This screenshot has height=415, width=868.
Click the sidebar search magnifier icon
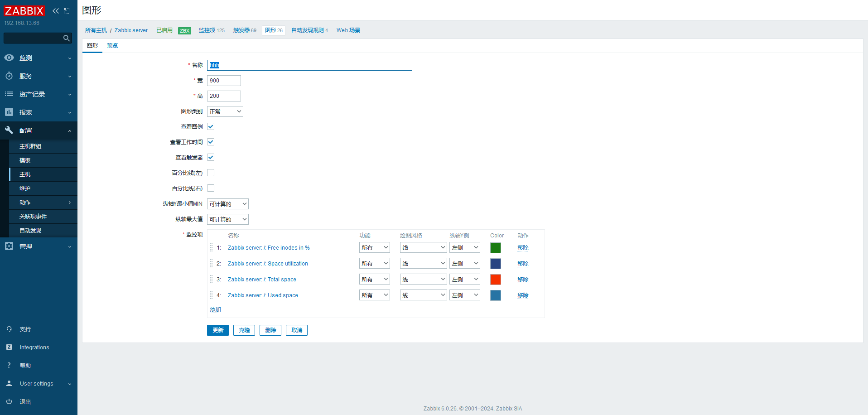(67, 39)
